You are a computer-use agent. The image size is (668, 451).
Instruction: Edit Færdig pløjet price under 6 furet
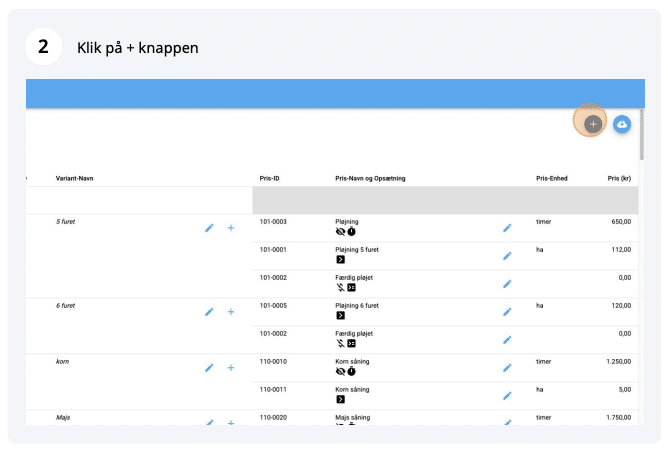507,340
